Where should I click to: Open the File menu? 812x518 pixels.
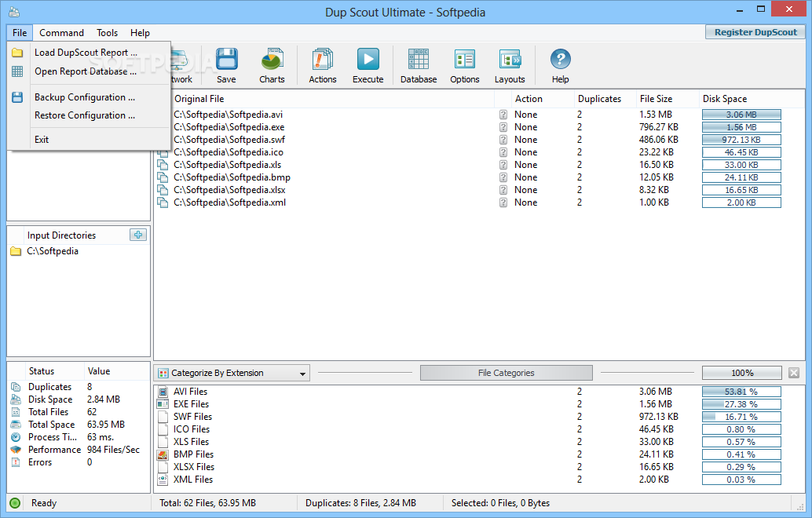point(20,33)
